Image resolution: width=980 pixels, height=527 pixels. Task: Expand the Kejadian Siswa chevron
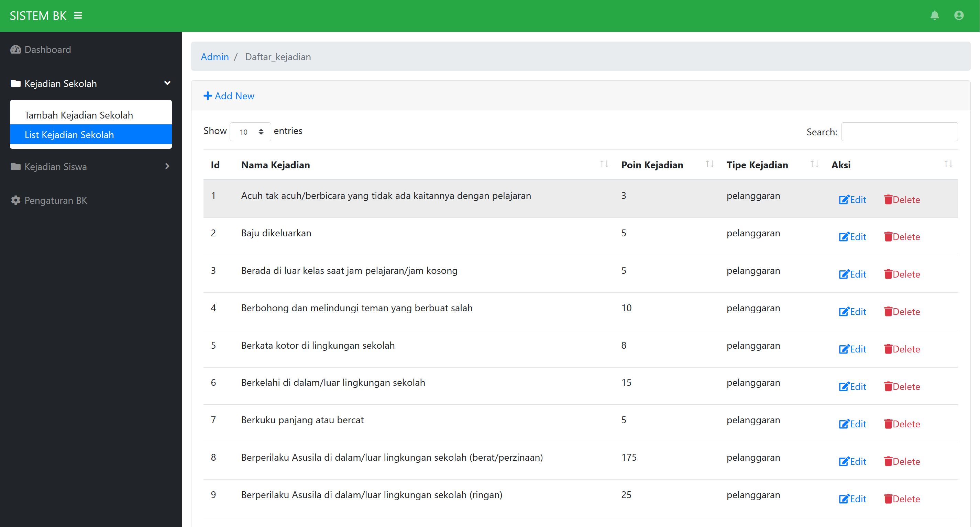tap(167, 166)
